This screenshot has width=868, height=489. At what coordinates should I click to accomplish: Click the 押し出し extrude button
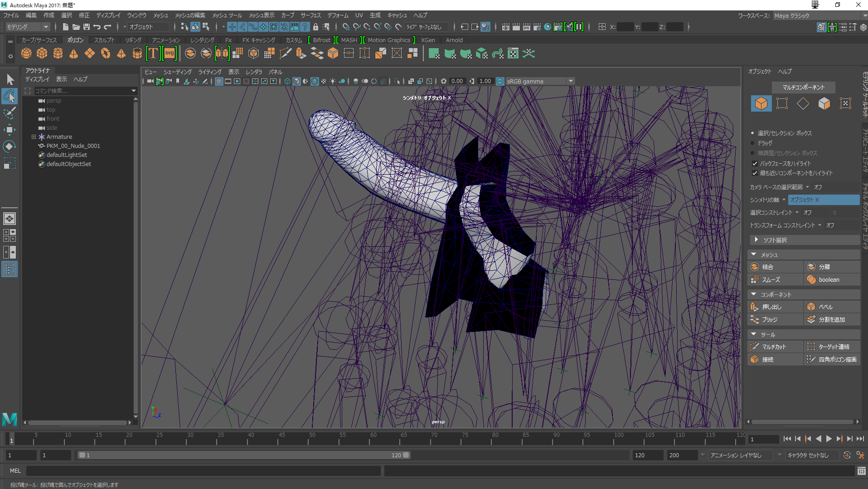pyautogui.click(x=771, y=307)
